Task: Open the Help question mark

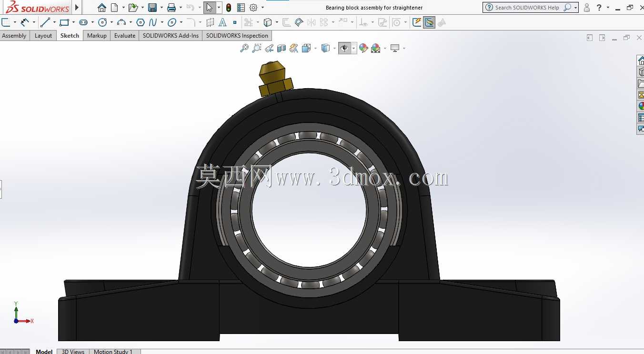Action: coord(599,8)
